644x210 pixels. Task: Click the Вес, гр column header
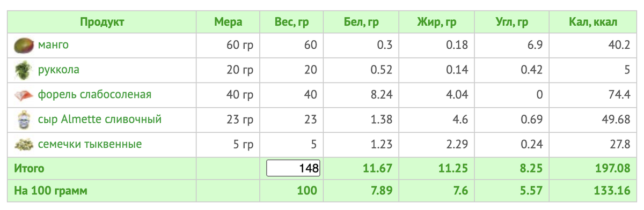[291, 22]
